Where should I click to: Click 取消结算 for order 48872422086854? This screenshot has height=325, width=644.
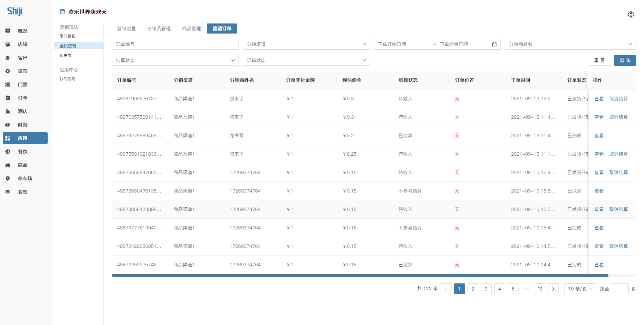[619, 246]
